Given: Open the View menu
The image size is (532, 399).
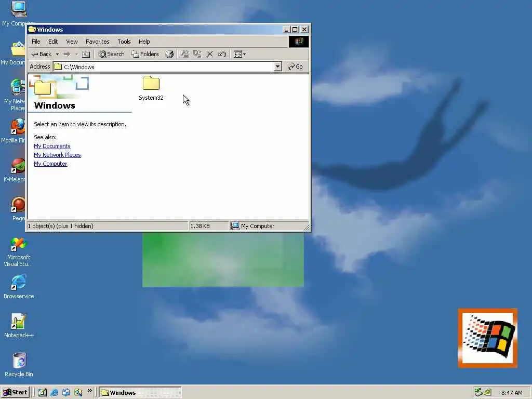Looking at the screenshot, I should 72,42.
